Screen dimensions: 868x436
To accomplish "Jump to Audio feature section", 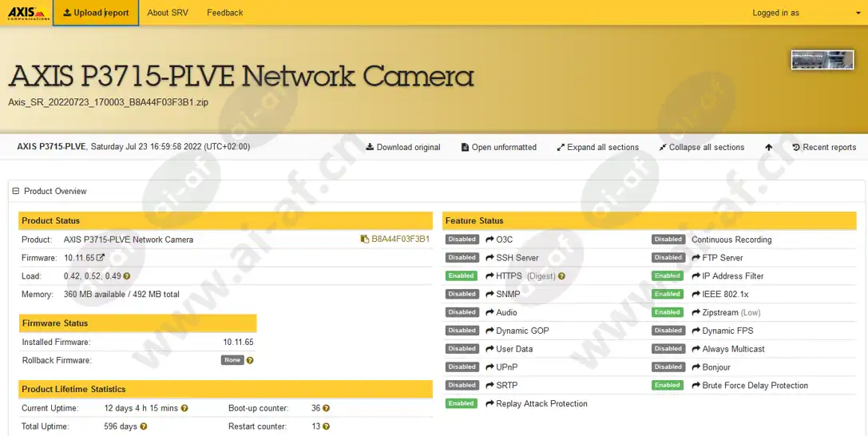I will coord(501,312).
